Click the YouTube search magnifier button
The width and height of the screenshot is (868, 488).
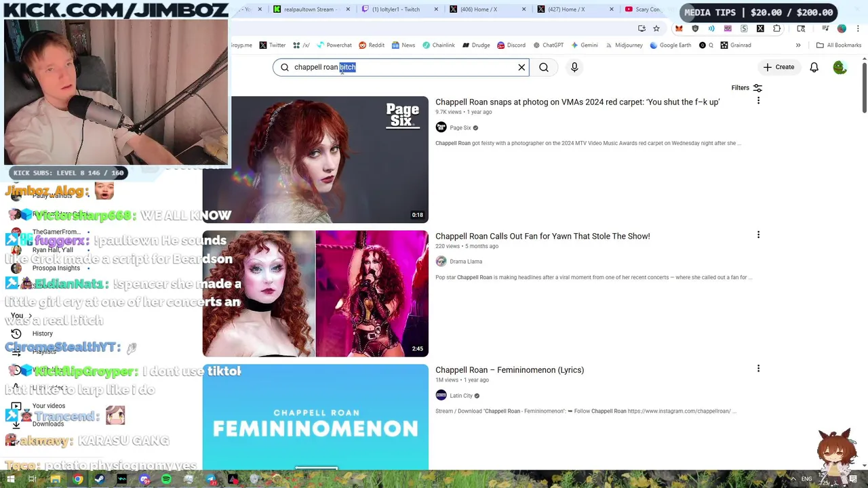click(544, 67)
